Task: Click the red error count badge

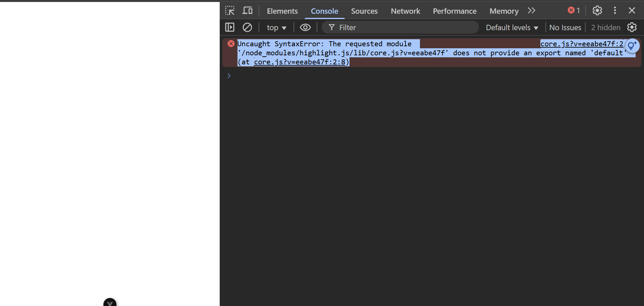Action: pos(574,10)
